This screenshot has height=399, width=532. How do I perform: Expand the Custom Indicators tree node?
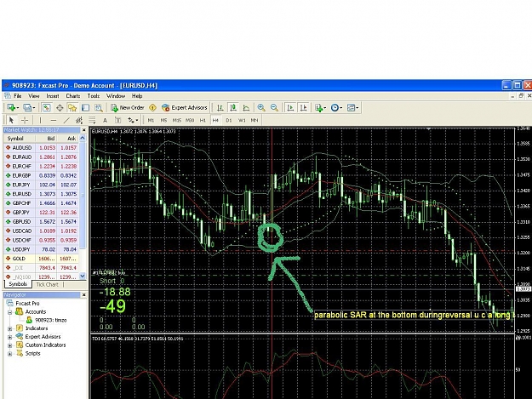click(x=10, y=345)
